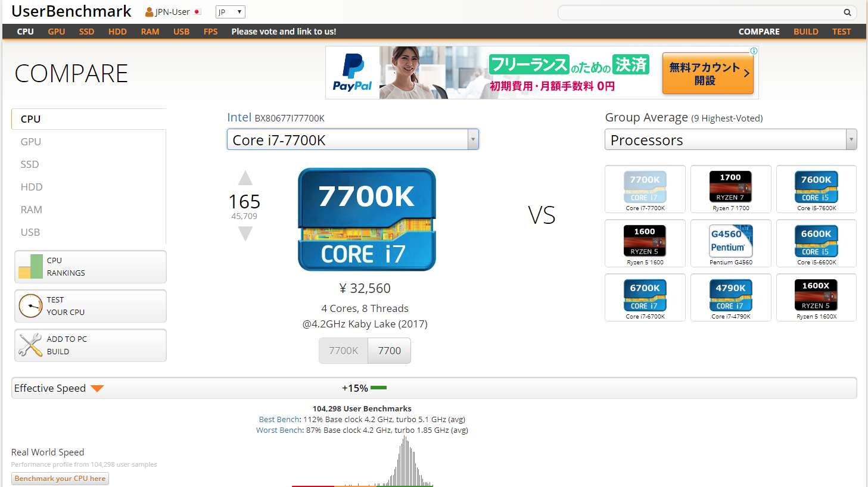Viewport: 868px width, 487px height.
Task: Open the USB menu in top navigation
Action: coord(182,32)
